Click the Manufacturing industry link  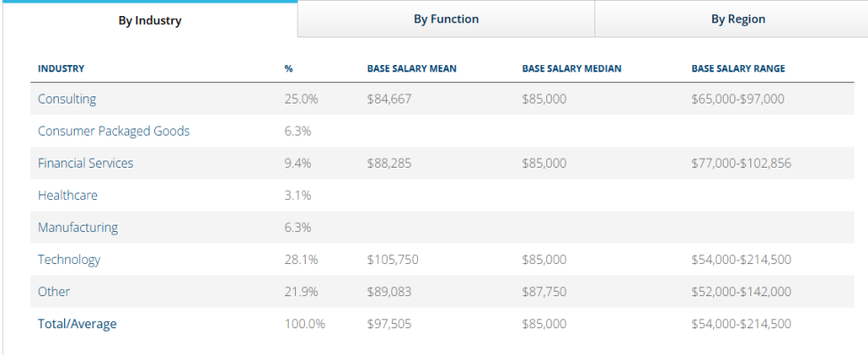[78, 227]
